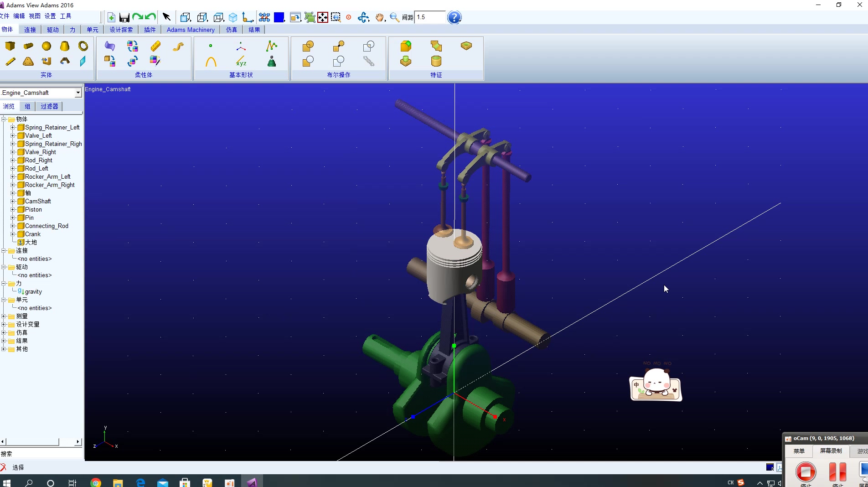Click the model browser horizontal scrollbar

click(x=41, y=441)
